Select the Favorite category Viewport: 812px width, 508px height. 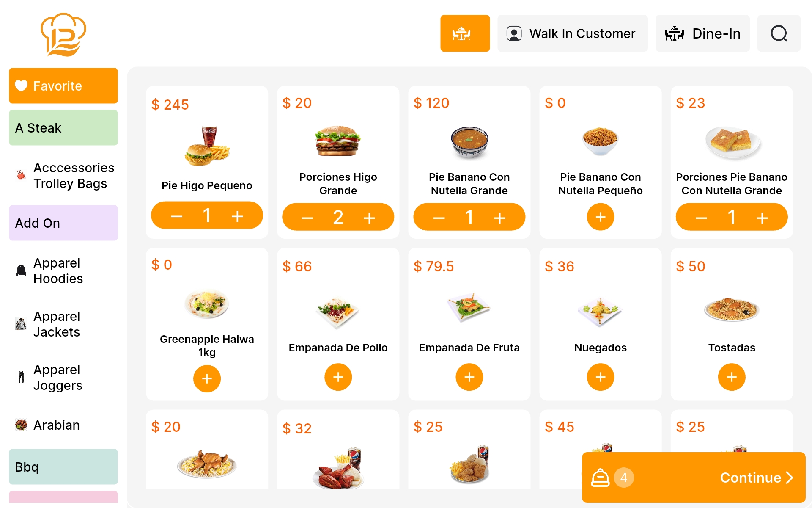pos(63,86)
